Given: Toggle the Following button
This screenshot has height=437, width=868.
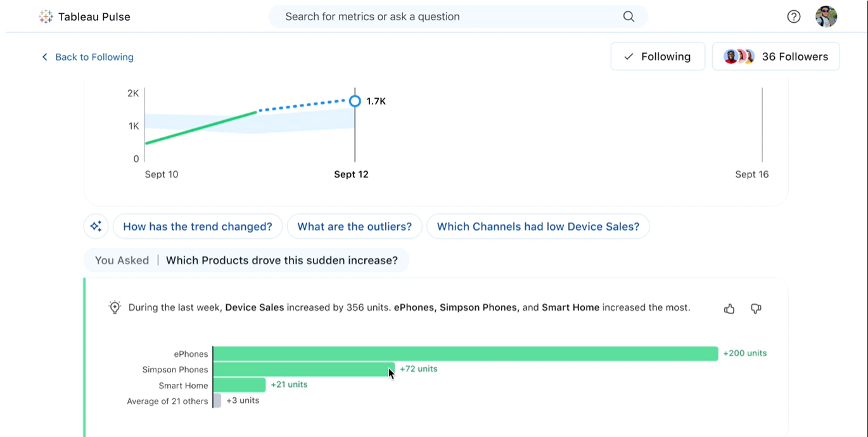Looking at the screenshot, I should [657, 56].
